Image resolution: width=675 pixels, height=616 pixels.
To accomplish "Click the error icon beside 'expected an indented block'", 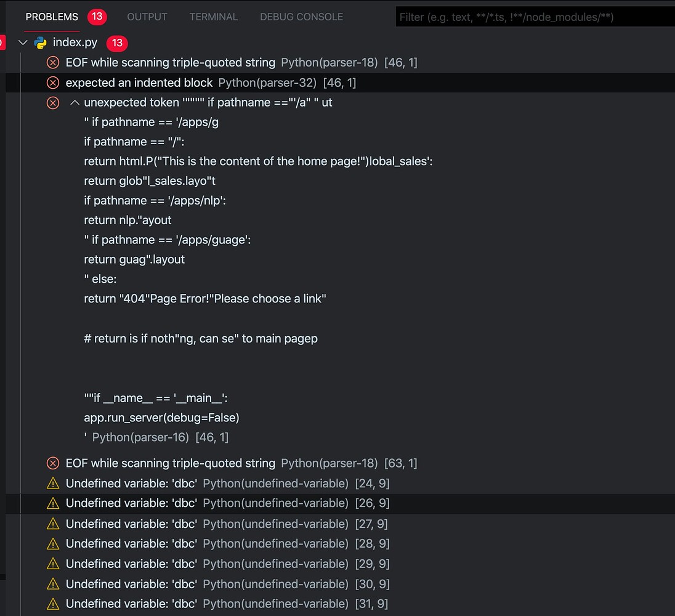I will [x=53, y=83].
